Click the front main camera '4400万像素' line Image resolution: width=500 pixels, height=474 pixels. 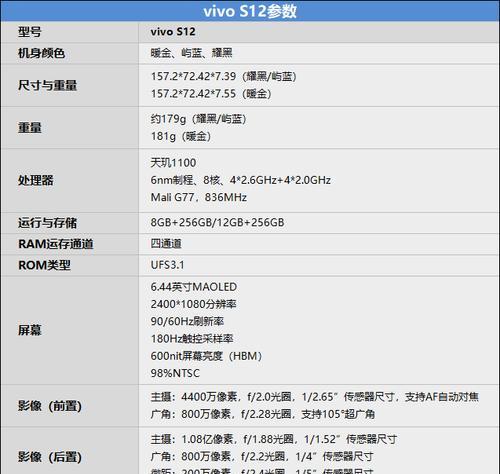[x=315, y=397]
